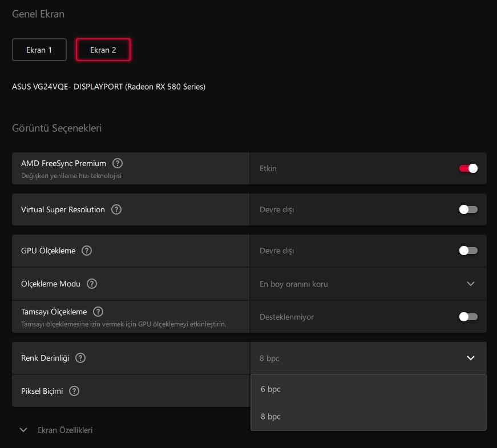Click the Genel Ekran section heading

click(x=38, y=14)
